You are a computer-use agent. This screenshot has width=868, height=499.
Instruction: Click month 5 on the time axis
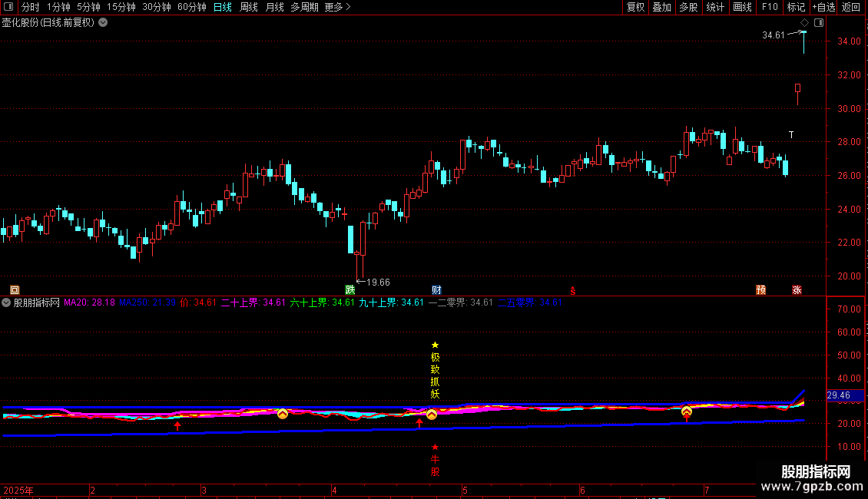click(465, 490)
